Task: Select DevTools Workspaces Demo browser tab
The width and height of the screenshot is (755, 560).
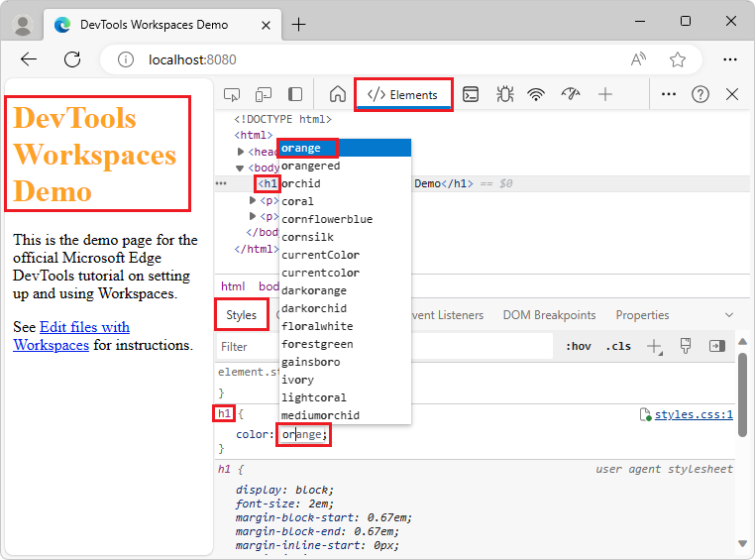Action: point(162,25)
